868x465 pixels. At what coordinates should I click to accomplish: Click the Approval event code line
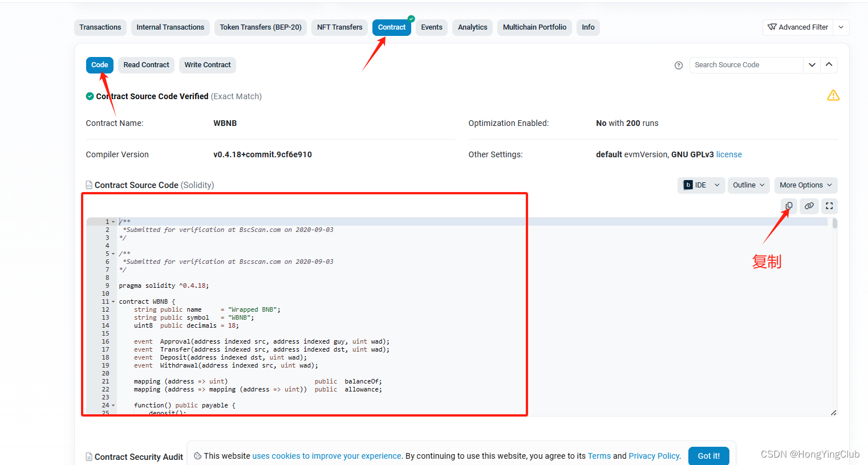coord(262,341)
